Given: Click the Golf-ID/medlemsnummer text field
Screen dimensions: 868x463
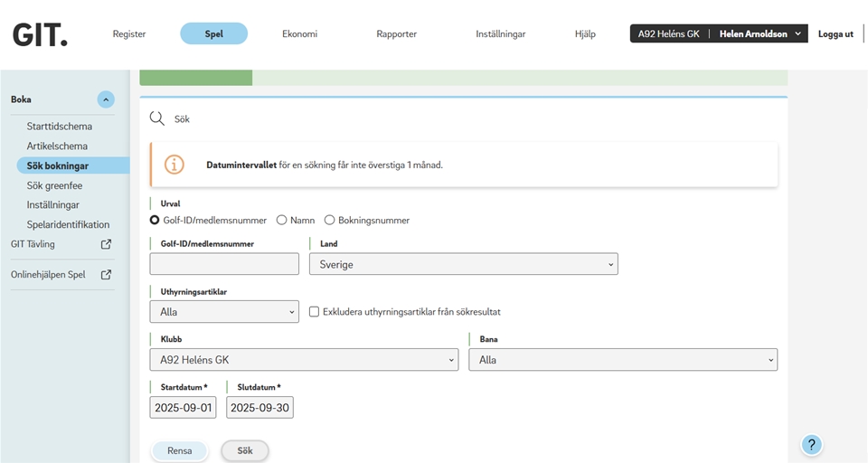Looking at the screenshot, I should tap(223, 264).
